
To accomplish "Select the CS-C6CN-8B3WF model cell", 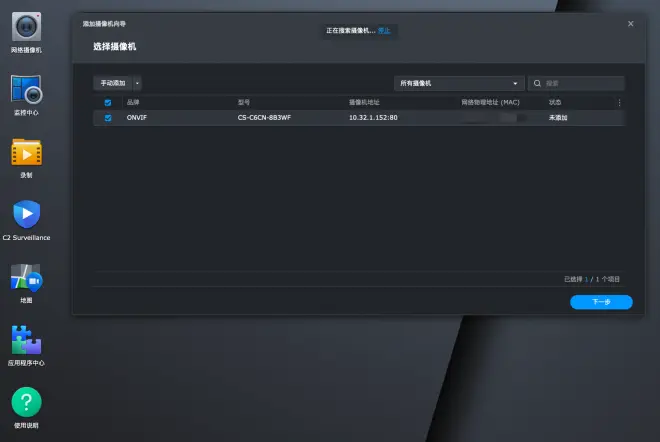I will pos(264,118).
